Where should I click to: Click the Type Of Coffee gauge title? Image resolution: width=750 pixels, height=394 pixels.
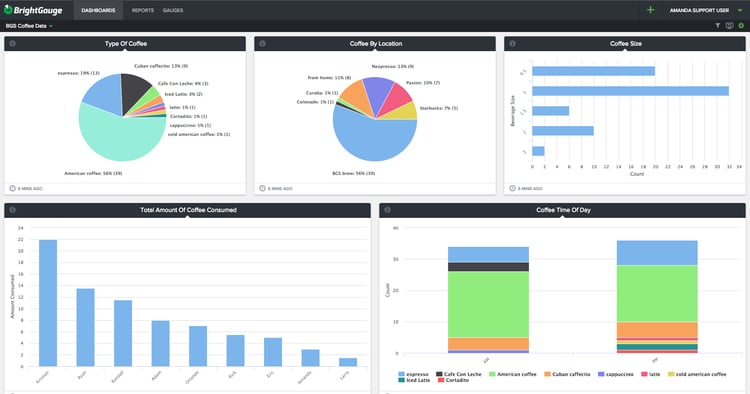(x=126, y=44)
